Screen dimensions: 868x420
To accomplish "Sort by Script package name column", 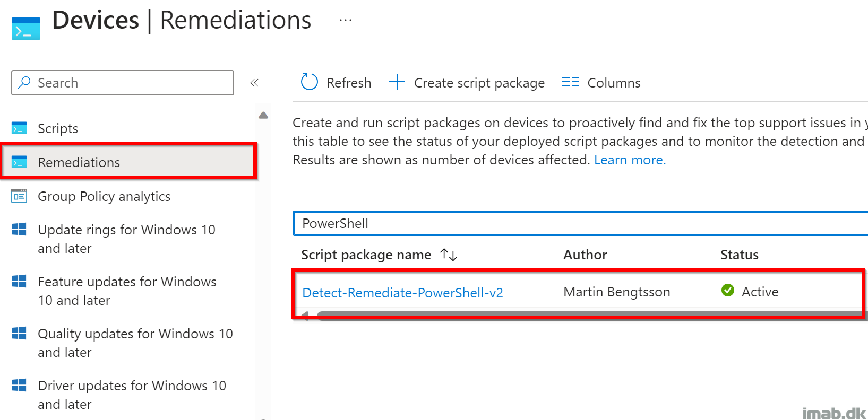I will [x=366, y=255].
